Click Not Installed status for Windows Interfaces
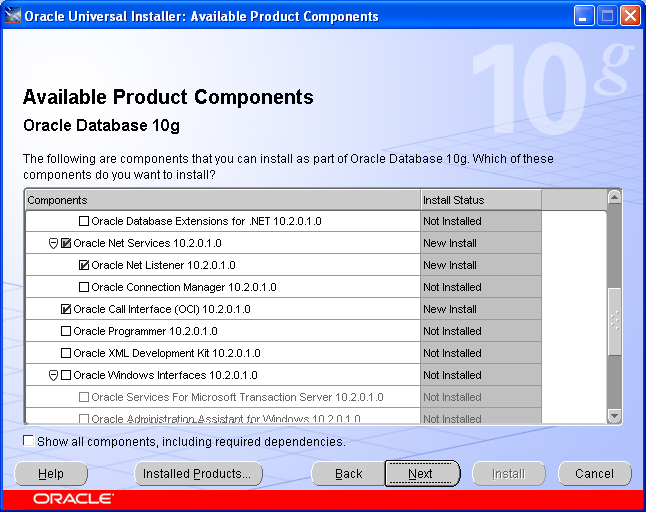 [452, 375]
